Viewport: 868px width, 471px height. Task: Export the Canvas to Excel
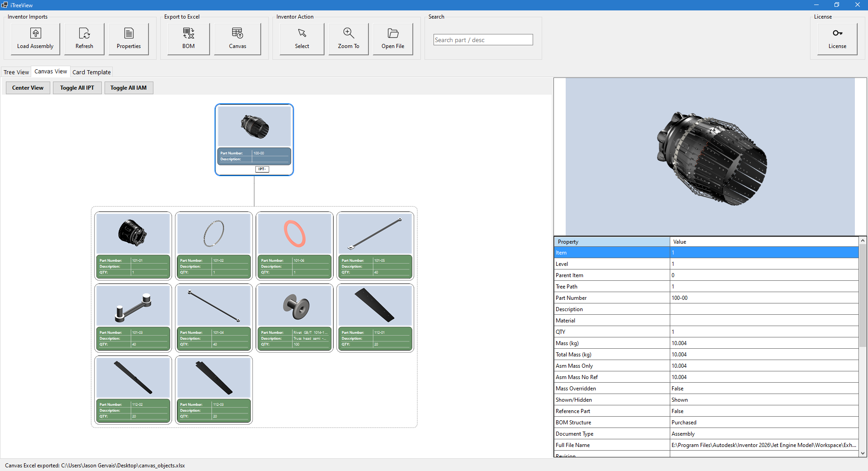pyautogui.click(x=237, y=39)
